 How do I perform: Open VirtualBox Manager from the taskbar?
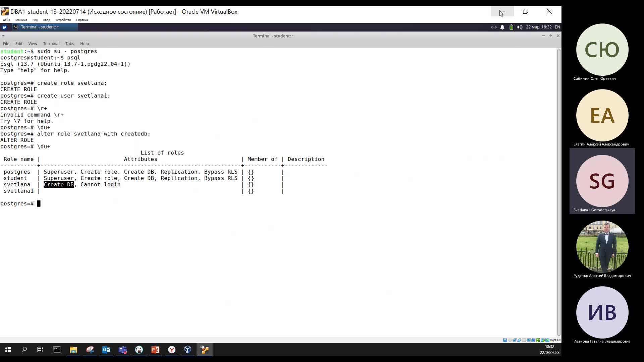(188, 350)
